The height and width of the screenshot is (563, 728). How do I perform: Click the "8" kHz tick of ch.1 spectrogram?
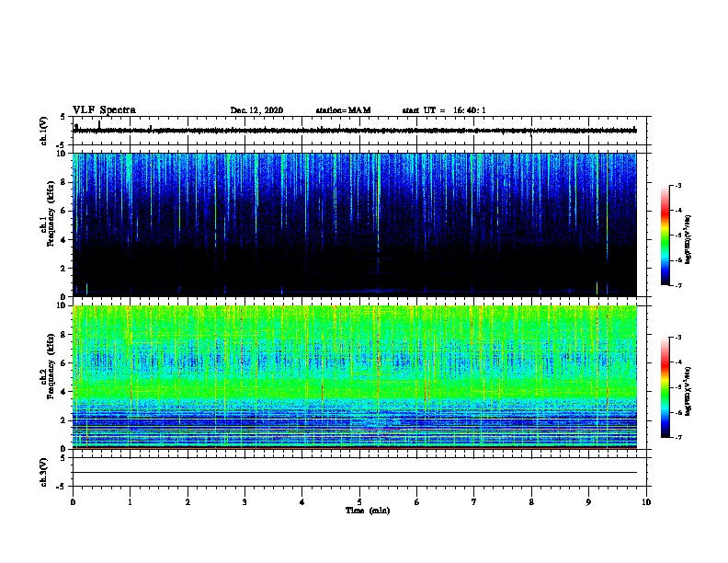[x=63, y=182]
